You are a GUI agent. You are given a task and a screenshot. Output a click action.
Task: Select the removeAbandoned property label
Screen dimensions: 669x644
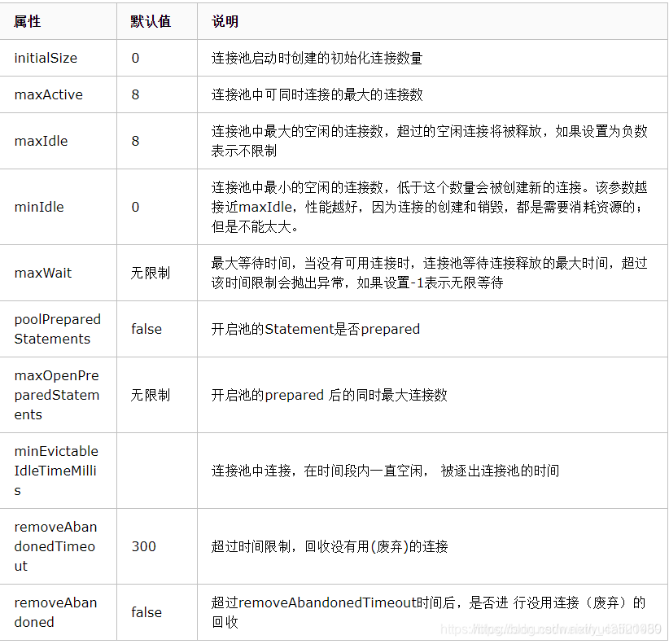click(52, 612)
